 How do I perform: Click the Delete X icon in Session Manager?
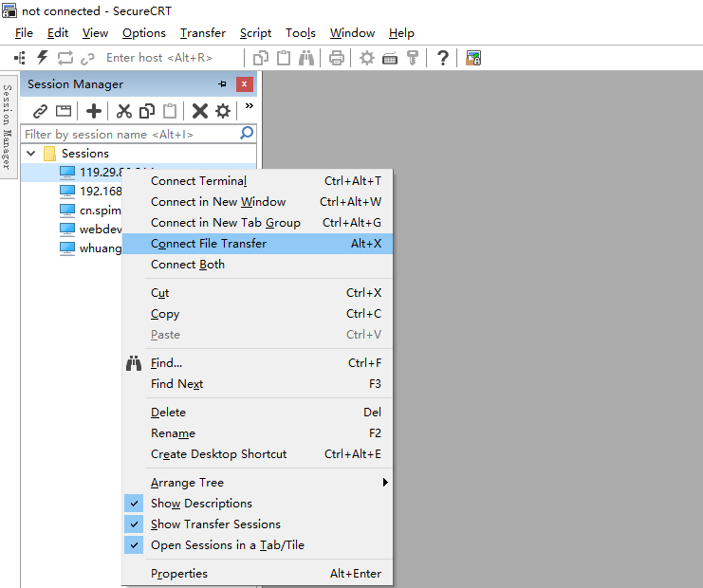pos(199,111)
